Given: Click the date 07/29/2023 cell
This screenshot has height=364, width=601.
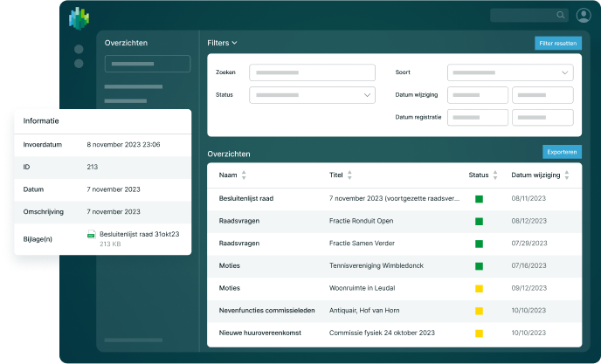Looking at the screenshot, I should pos(529,244).
